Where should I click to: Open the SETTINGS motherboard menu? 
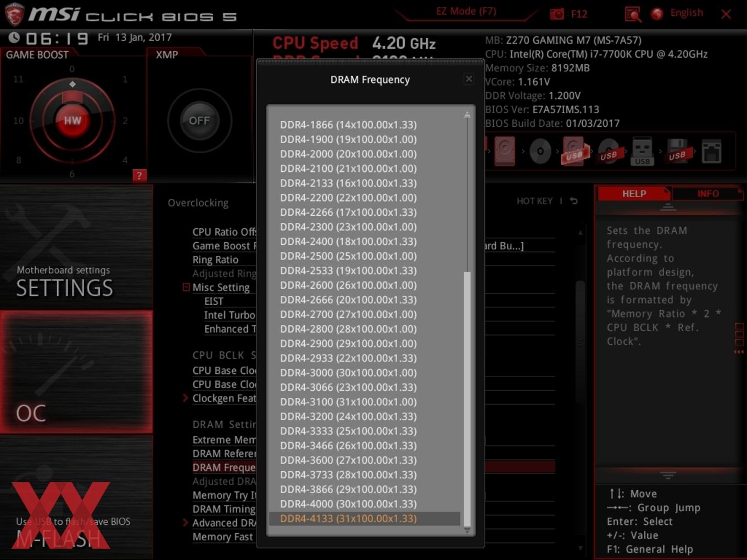[x=76, y=247]
